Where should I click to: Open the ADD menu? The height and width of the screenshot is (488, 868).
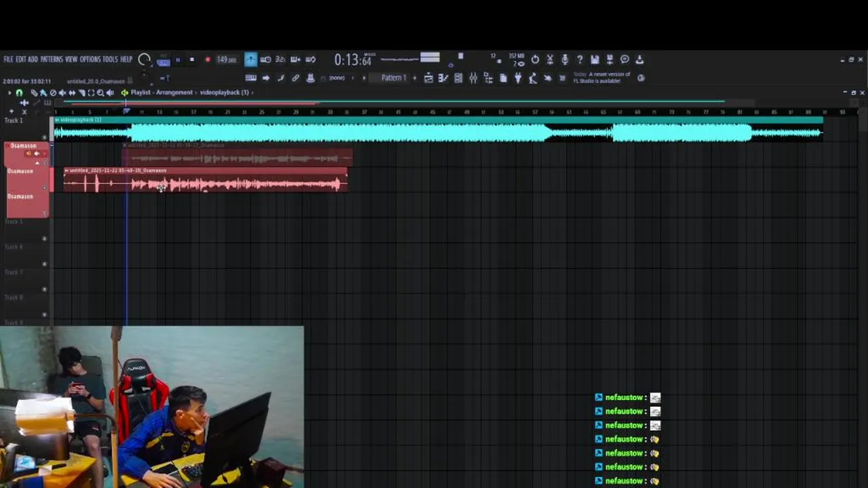[x=33, y=59]
